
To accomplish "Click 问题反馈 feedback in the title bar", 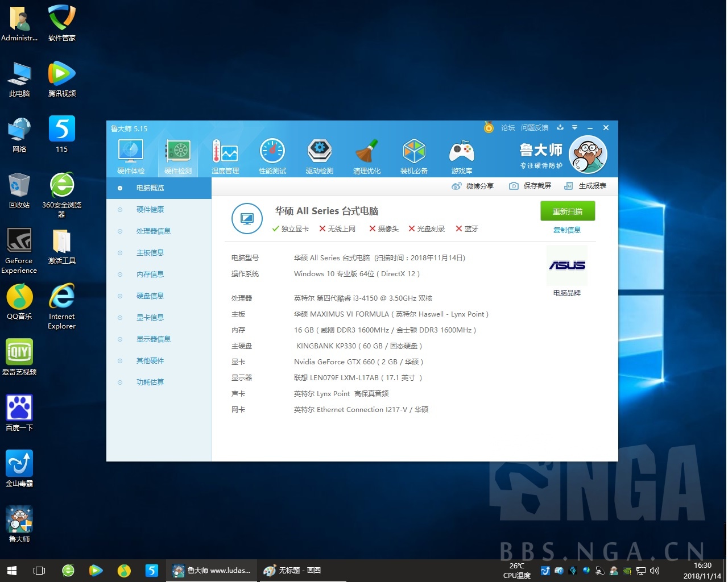I will tap(535, 128).
